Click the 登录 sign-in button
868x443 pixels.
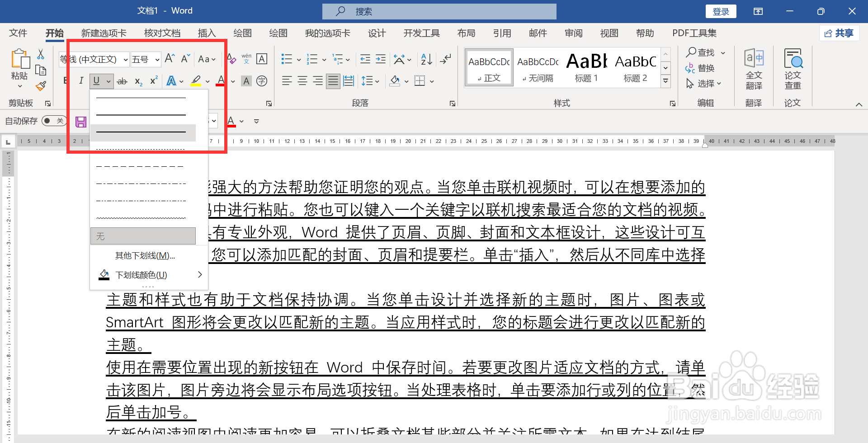pyautogui.click(x=721, y=11)
